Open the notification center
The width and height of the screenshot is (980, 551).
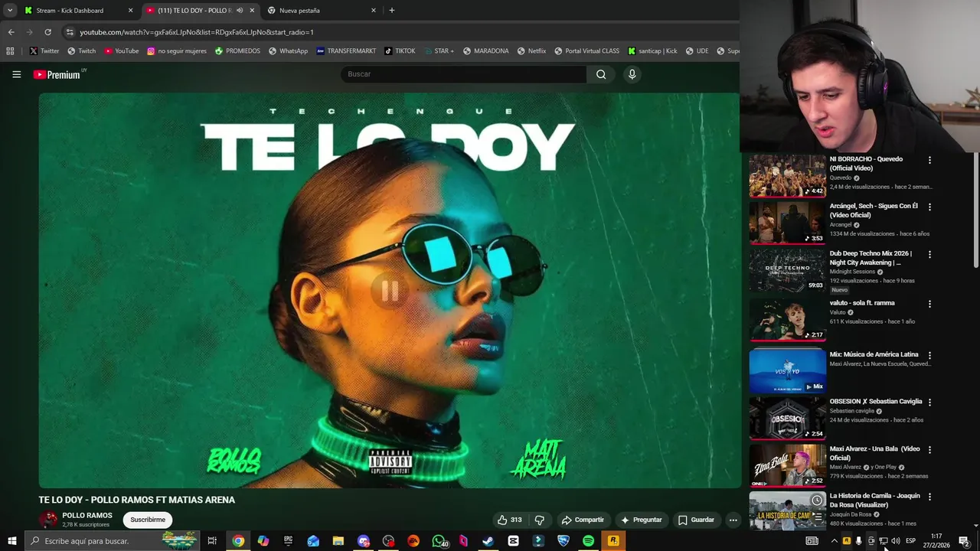[964, 541]
